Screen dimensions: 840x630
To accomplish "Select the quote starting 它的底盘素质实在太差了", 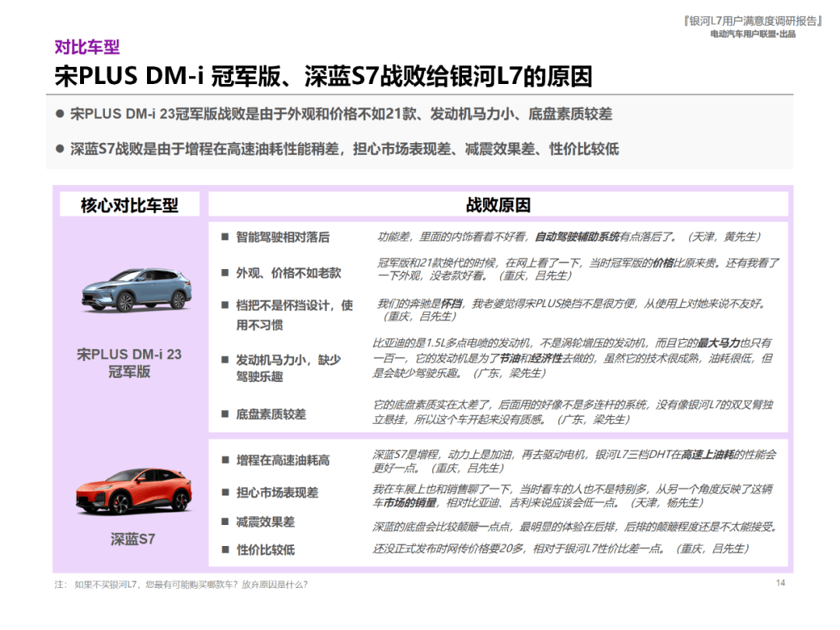I will (x=572, y=412).
